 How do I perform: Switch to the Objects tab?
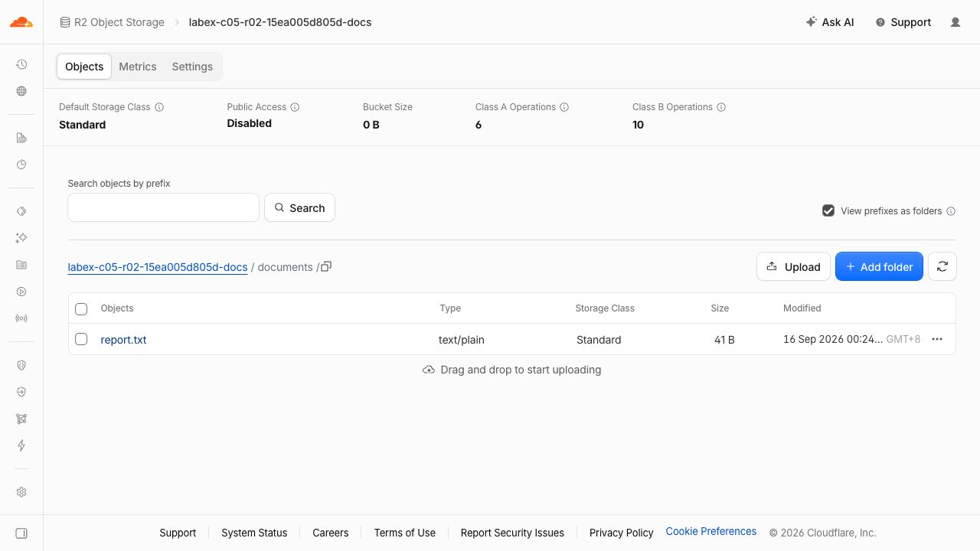(84, 67)
